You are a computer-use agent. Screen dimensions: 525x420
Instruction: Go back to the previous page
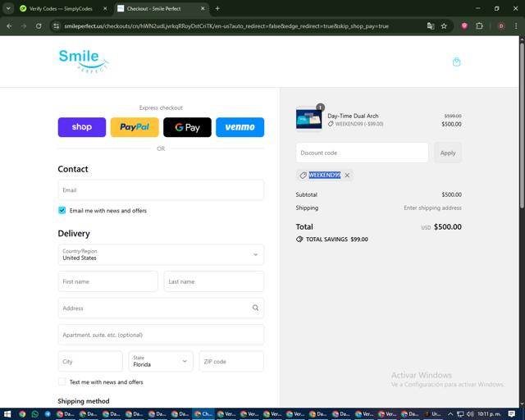coord(9,26)
